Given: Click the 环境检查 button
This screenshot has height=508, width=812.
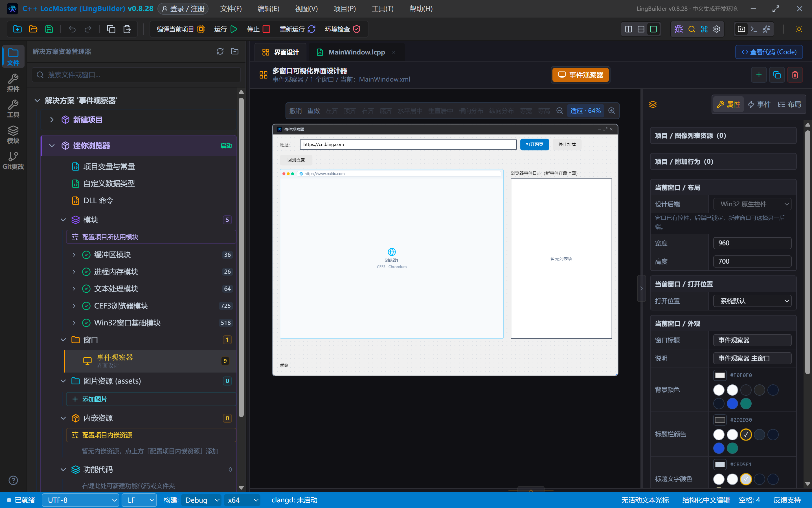Looking at the screenshot, I should [343, 29].
